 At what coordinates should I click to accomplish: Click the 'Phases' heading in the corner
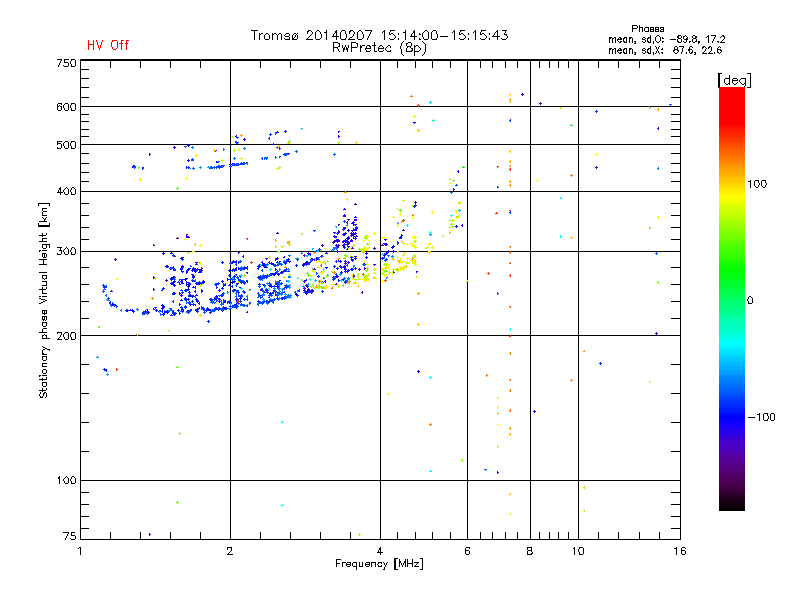click(x=647, y=29)
